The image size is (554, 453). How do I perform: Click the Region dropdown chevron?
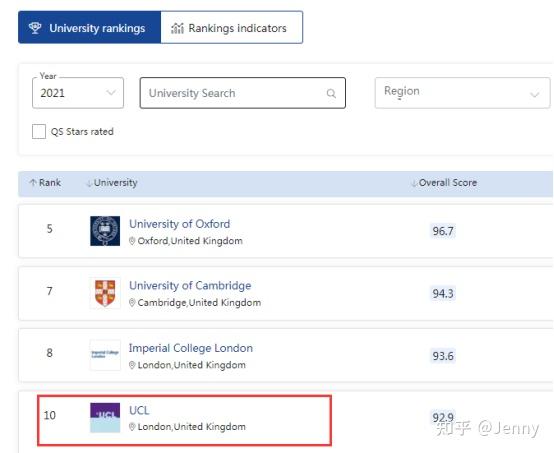pos(535,94)
